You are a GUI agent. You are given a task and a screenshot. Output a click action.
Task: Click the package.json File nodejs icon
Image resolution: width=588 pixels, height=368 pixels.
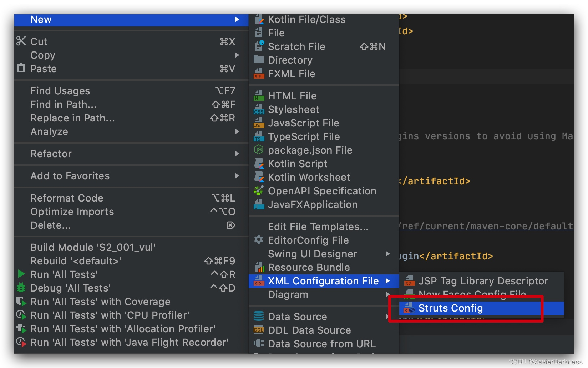pyautogui.click(x=259, y=150)
